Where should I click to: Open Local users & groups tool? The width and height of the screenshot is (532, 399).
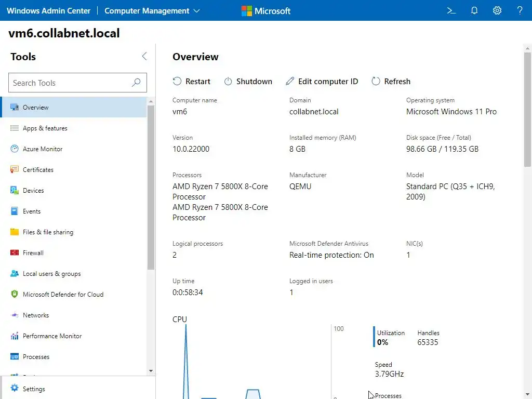(x=74, y=273)
